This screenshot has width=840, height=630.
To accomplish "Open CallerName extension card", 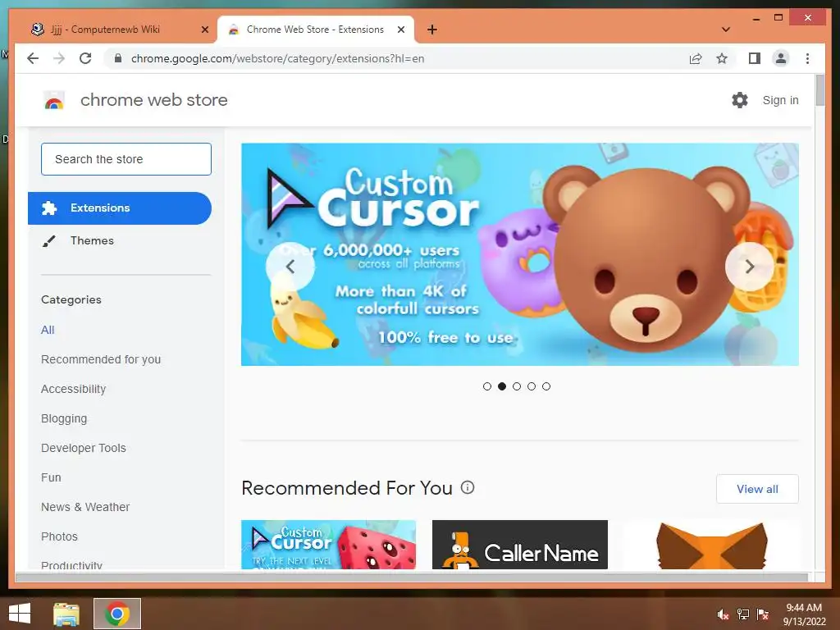I will pyautogui.click(x=519, y=545).
